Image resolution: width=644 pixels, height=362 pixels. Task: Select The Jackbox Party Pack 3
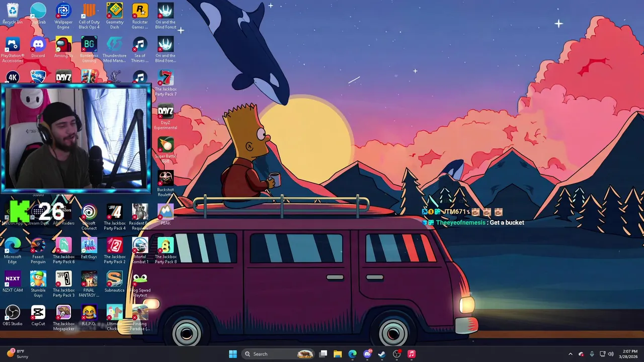[63, 285]
